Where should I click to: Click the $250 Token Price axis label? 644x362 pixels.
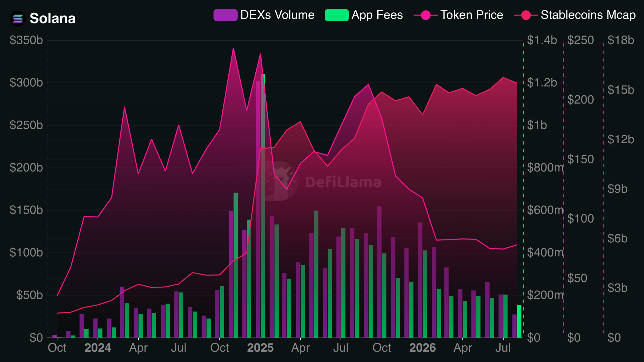580,40
